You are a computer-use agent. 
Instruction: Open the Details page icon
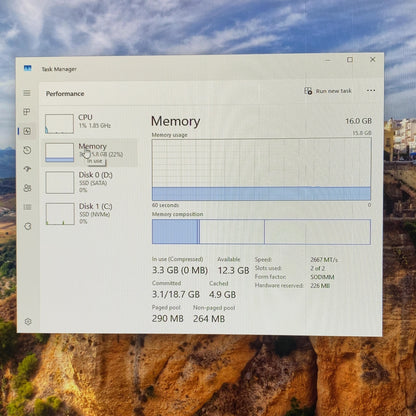coord(28,207)
